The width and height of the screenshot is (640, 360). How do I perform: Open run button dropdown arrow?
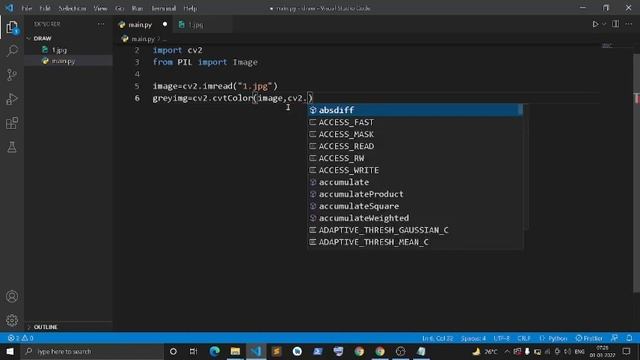pyautogui.click(x=604, y=24)
